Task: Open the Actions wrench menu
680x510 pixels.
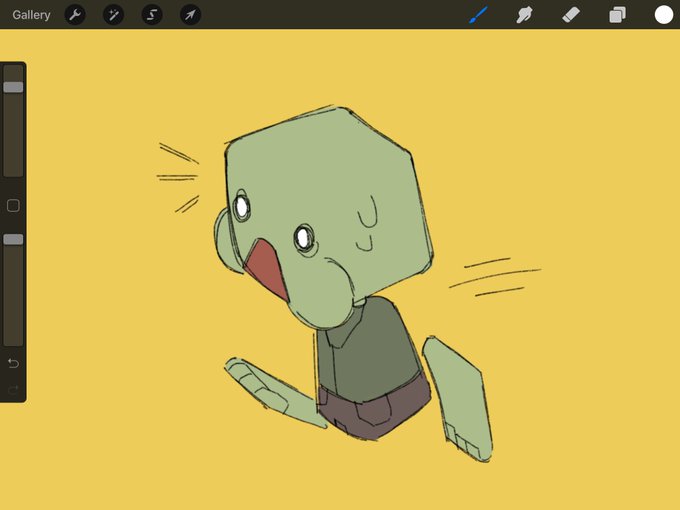Action: click(x=75, y=15)
